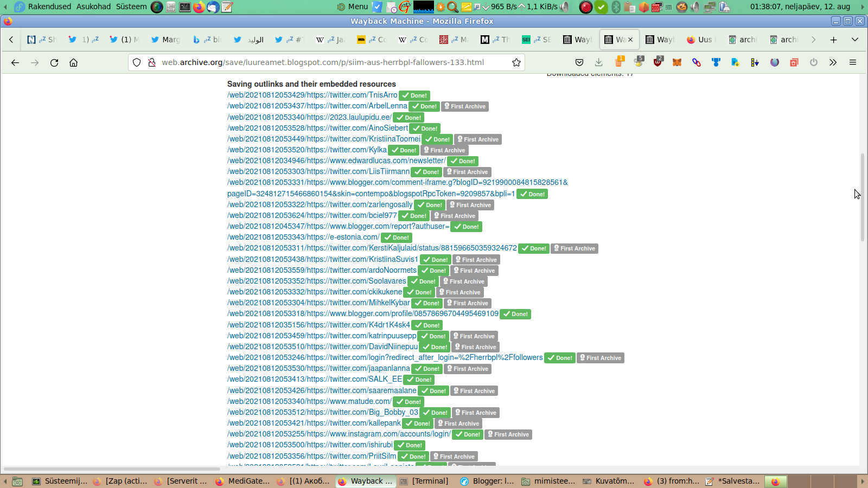Switch to the Blogger taskbar window
This screenshot has height=488, width=868.
[x=487, y=481]
